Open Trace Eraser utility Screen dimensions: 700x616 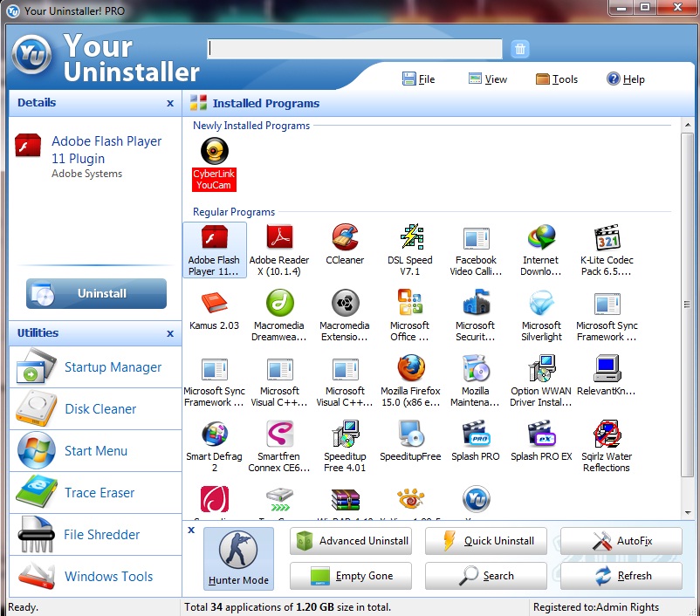point(95,493)
